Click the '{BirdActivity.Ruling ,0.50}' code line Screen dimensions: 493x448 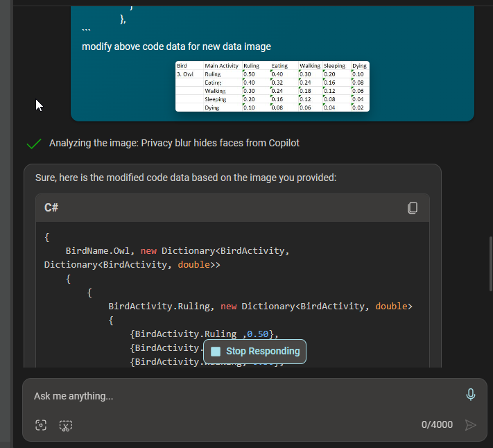pos(205,334)
